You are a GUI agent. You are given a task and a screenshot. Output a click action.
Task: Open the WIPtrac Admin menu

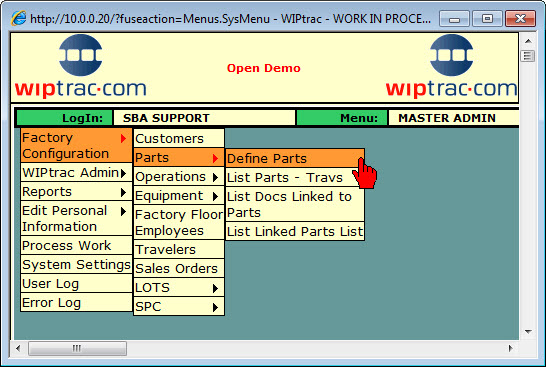76,172
